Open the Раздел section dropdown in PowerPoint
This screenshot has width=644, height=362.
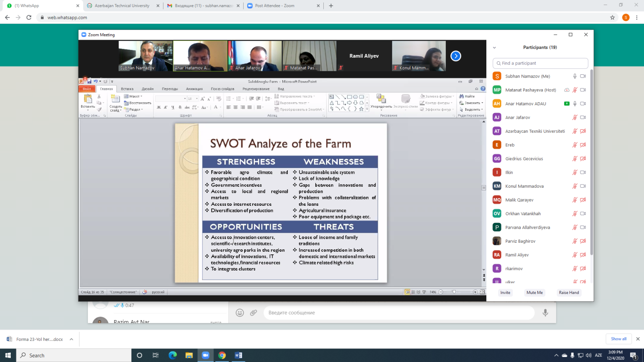tap(133, 109)
